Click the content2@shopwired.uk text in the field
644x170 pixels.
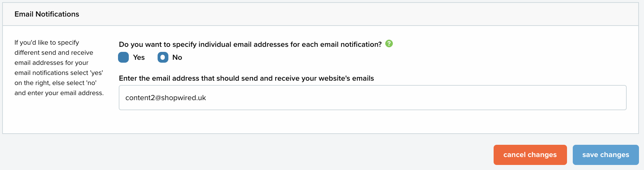click(x=165, y=98)
